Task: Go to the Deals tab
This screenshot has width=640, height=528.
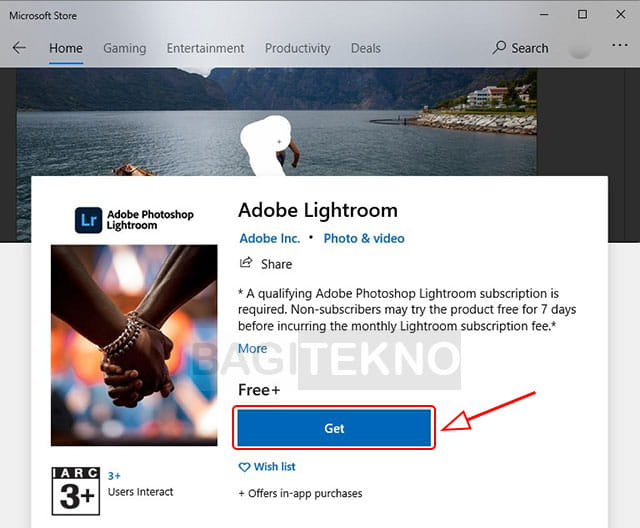Action: [366, 48]
